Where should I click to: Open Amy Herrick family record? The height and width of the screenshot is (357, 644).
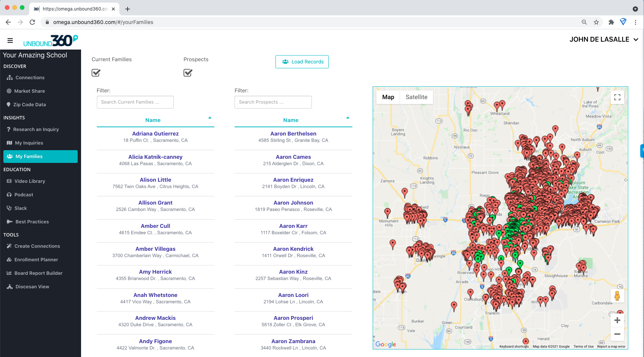coord(155,272)
